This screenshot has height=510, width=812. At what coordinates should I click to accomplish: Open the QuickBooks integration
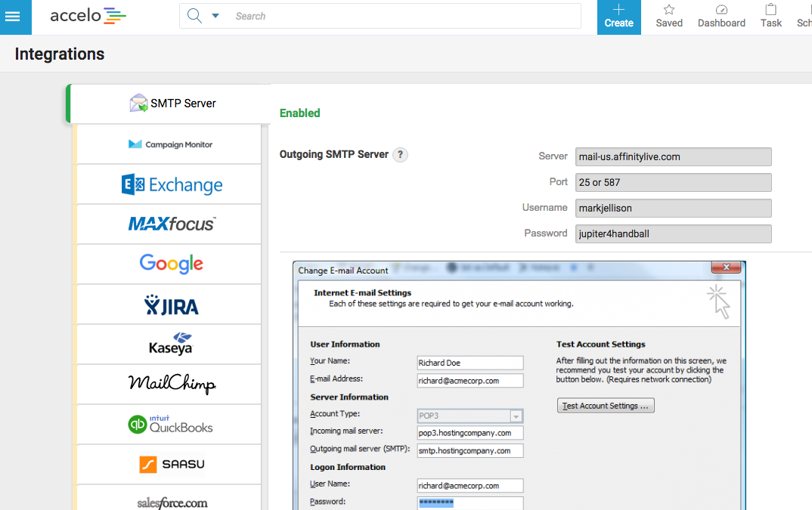coord(170,425)
